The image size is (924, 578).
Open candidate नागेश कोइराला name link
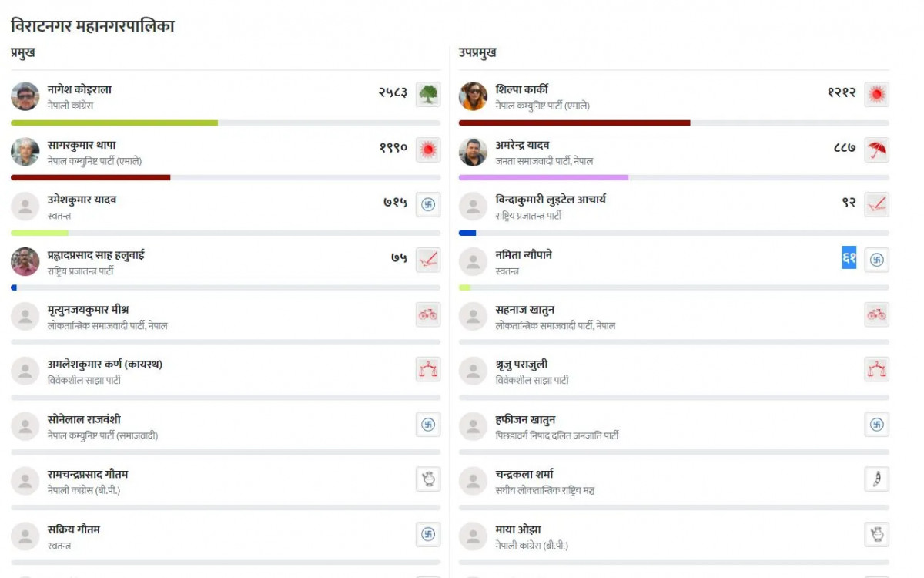tap(79, 89)
